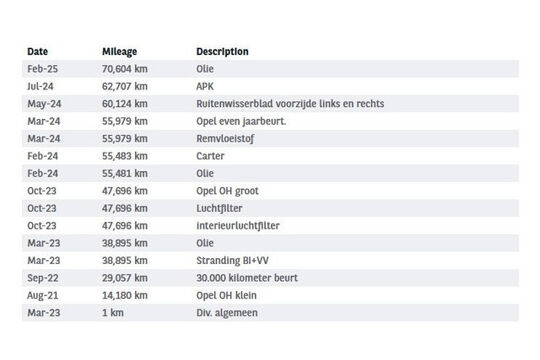The image size is (540, 360).
Task: Select the 30.000 kilometer beurt row
Action: pos(270,278)
